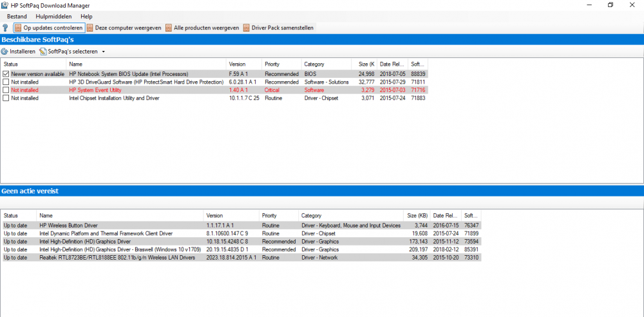
Task: Click the red Critical priority cell
Action: pos(272,90)
